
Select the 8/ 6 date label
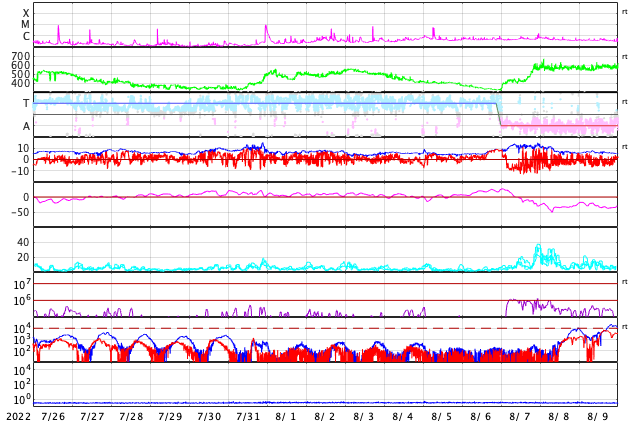pos(481,416)
